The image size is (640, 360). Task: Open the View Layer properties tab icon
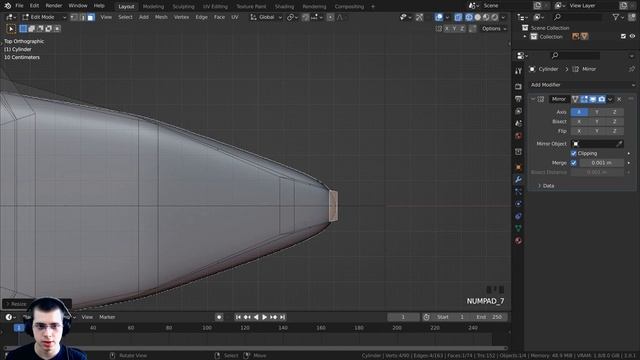click(x=518, y=111)
